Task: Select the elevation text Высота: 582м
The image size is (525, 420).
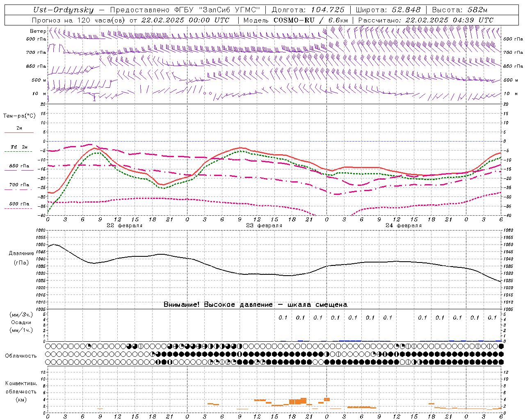Action: tap(460, 10)
